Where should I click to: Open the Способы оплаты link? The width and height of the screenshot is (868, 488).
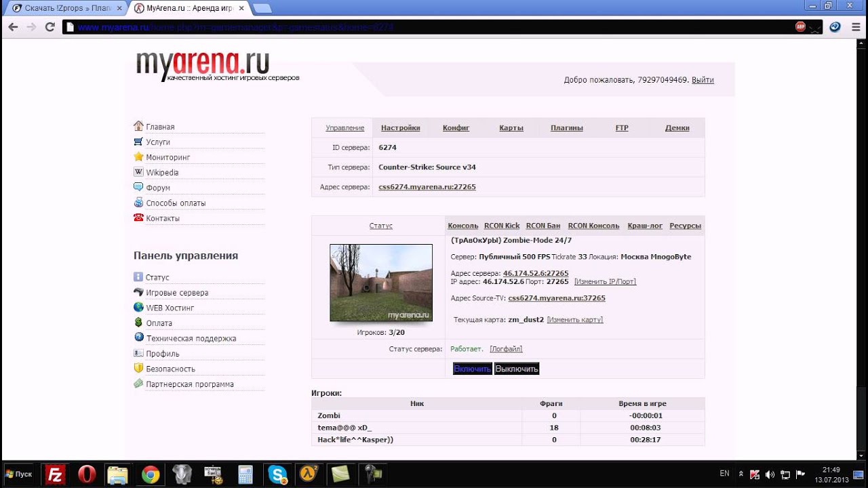[x=176, y=203]
